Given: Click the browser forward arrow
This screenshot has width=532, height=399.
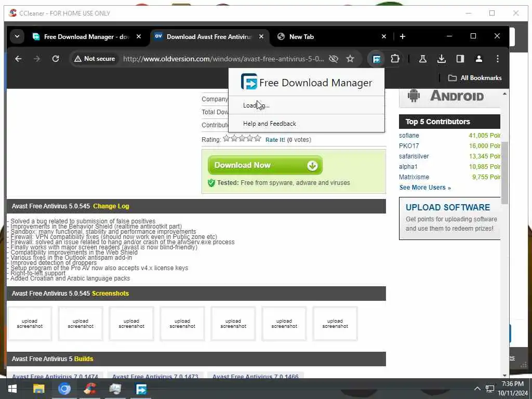Looking at the screenshot, I should pos(37,59).
